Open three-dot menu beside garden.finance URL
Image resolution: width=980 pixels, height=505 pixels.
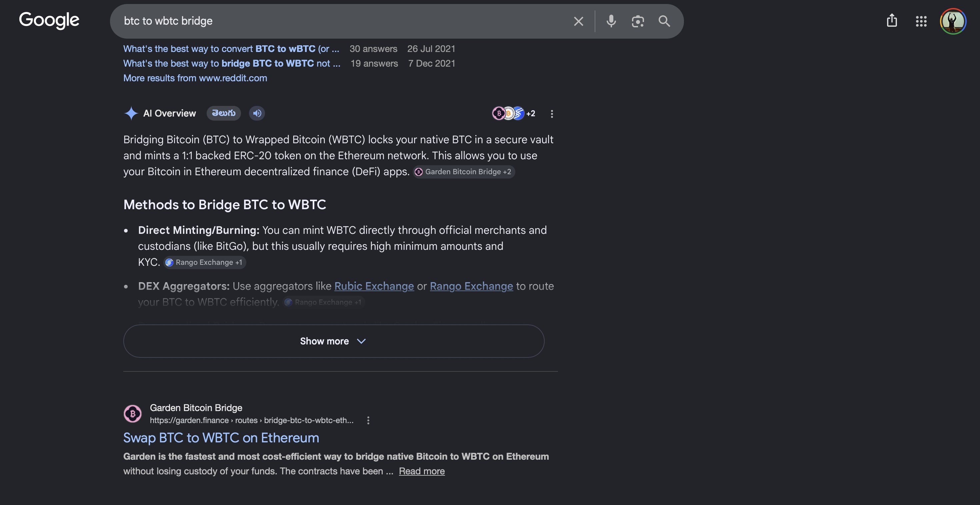click(x=368, y=420)
